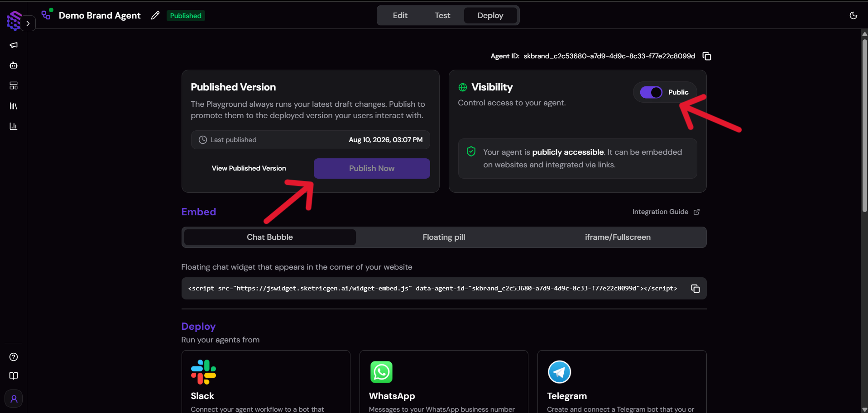Open the megaphone icon in the sidebar

coord(14,45)
